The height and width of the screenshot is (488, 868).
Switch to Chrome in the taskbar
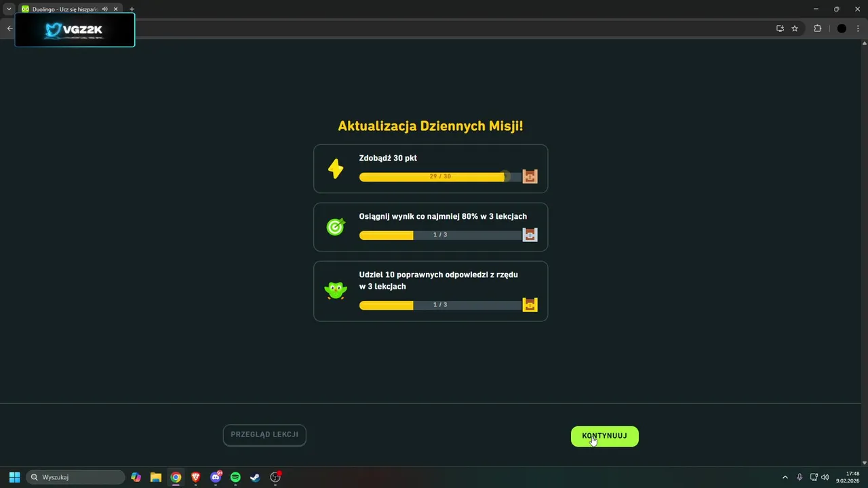[x=176, y=477]
